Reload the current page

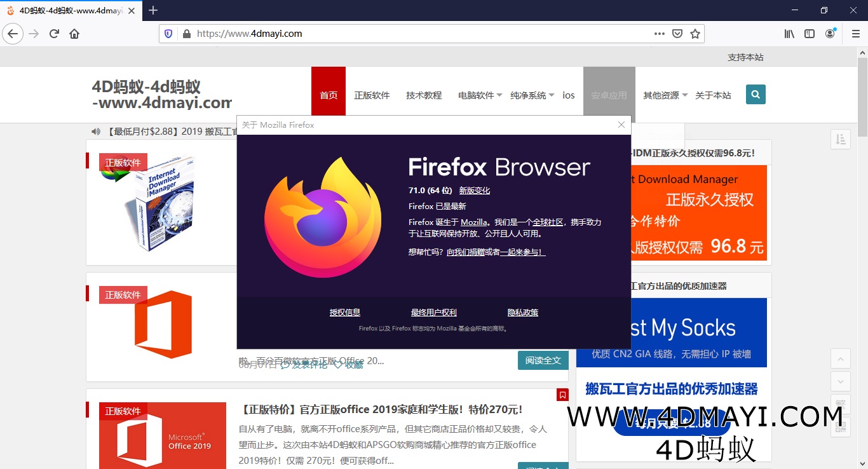tap(55, 34)
